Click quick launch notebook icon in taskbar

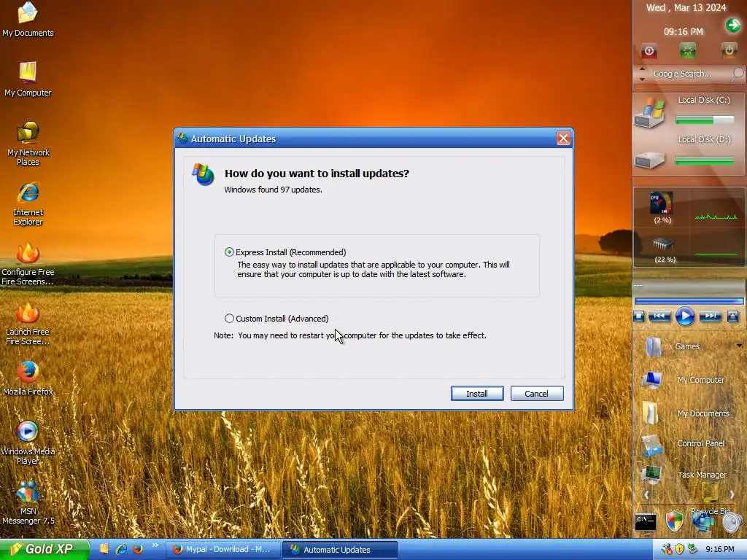[x=104, y=549]
